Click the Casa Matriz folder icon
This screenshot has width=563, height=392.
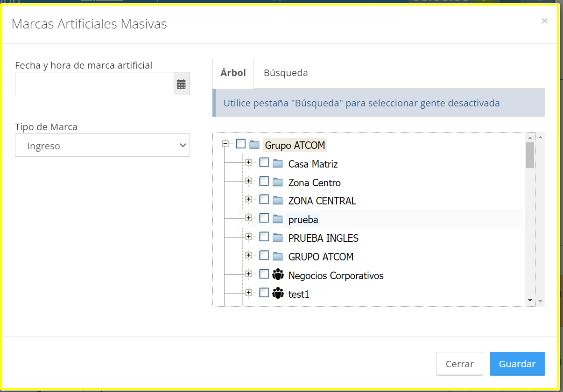278,163
